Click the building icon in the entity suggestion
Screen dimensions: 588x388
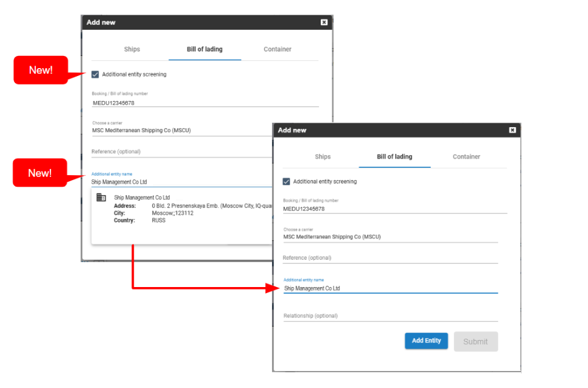tap(101, 198)
